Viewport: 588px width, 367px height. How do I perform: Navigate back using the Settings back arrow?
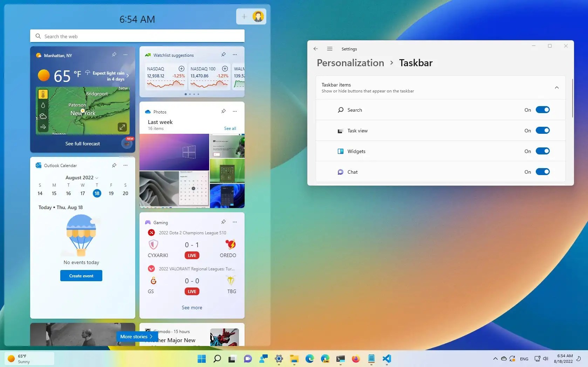[316, 49]
